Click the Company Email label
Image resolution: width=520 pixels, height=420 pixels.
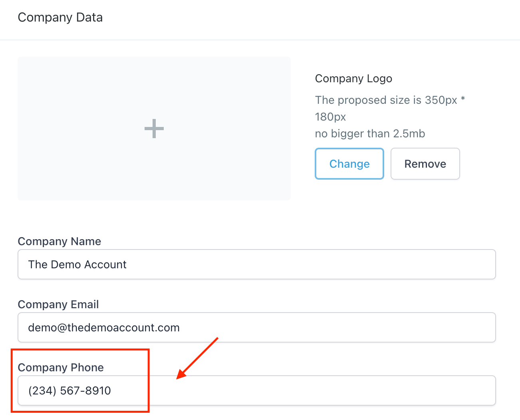(58, 305)
